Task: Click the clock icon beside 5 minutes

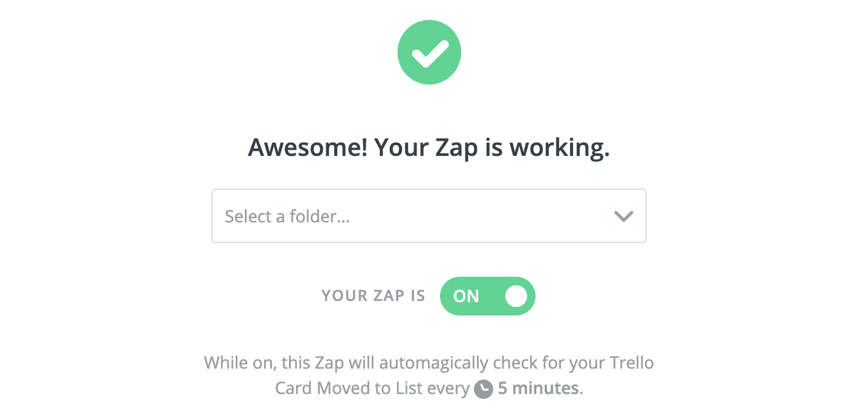Action: 483,389
